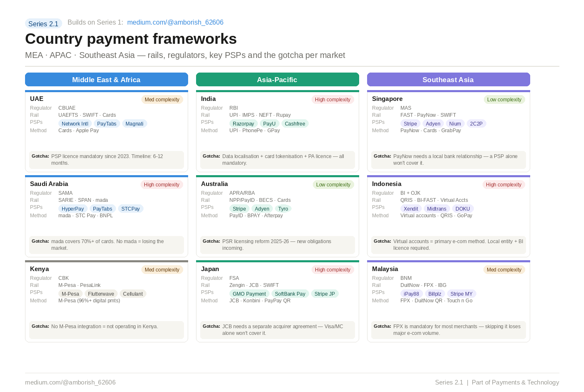Click the SoftBank Pay PSP tag
This screenshot has width=584, height=392.
(x=290, y=294)
